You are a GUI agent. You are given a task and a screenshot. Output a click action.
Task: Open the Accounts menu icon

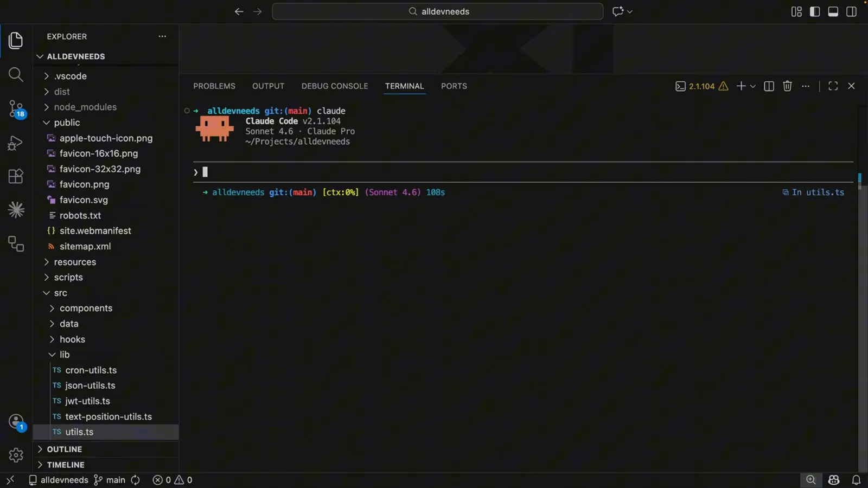point(16,422)
